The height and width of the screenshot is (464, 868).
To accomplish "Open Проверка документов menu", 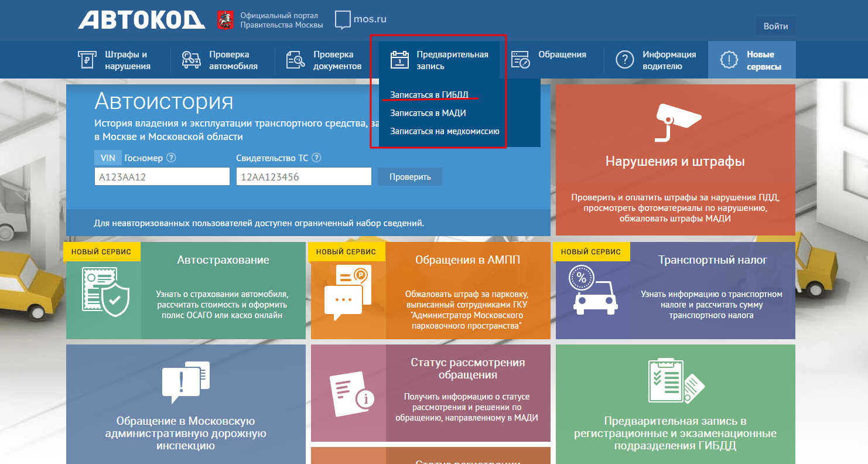I will pos(324,60).
